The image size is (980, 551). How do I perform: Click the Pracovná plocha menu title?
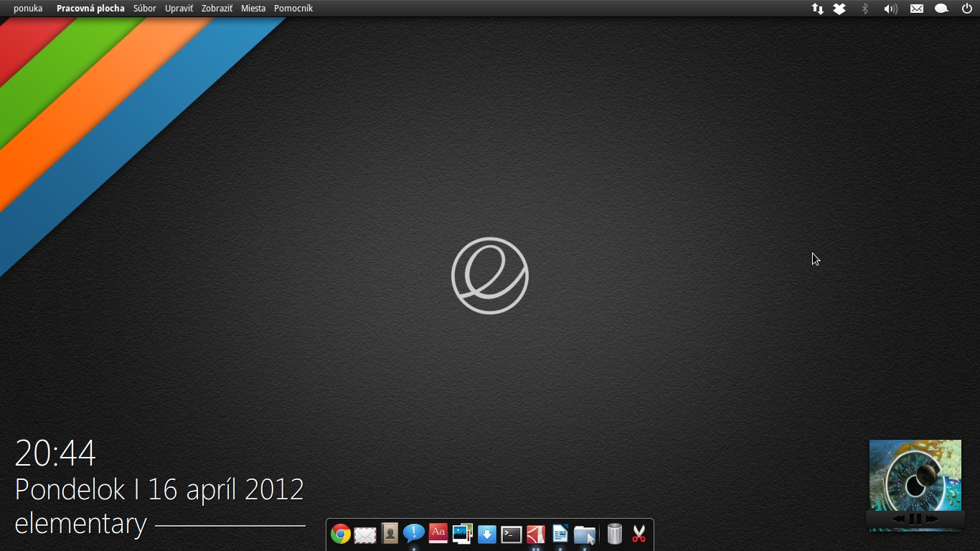click(x=90, y=9)
